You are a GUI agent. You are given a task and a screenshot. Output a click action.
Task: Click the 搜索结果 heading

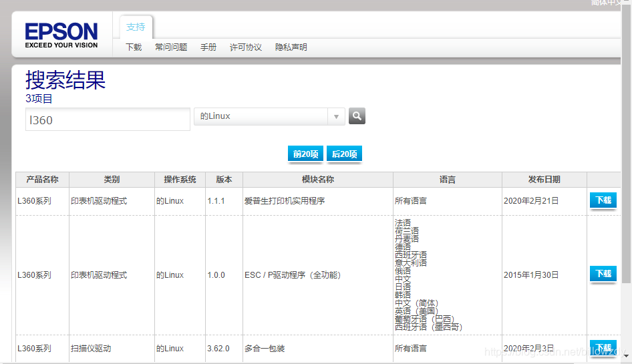click(65, 80)
